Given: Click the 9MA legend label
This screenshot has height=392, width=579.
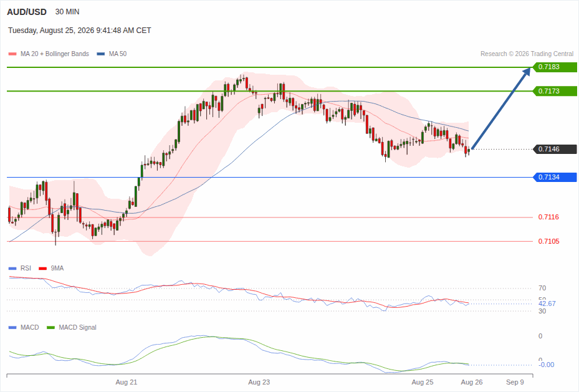Looking at the screenshot, I should [57, 269].
